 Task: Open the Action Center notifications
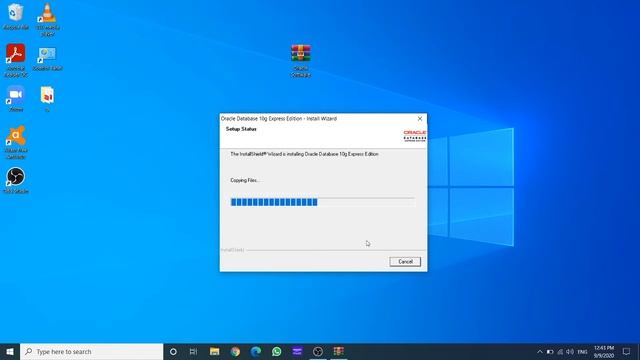tap(627, 351)
